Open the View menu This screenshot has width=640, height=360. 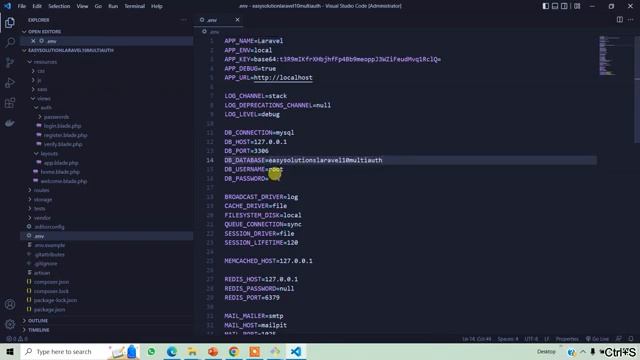(x=82, y=6)
